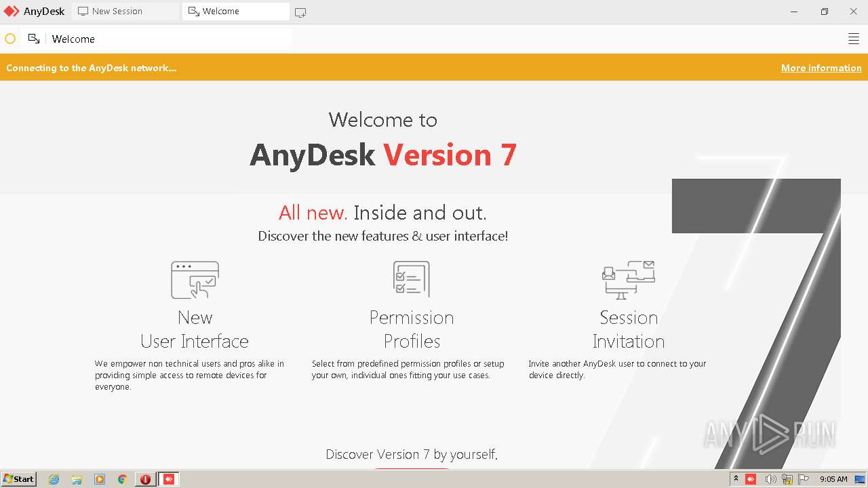Open File Explorer from taskbar
868x488 pixels.
click(x=77, y=479)
